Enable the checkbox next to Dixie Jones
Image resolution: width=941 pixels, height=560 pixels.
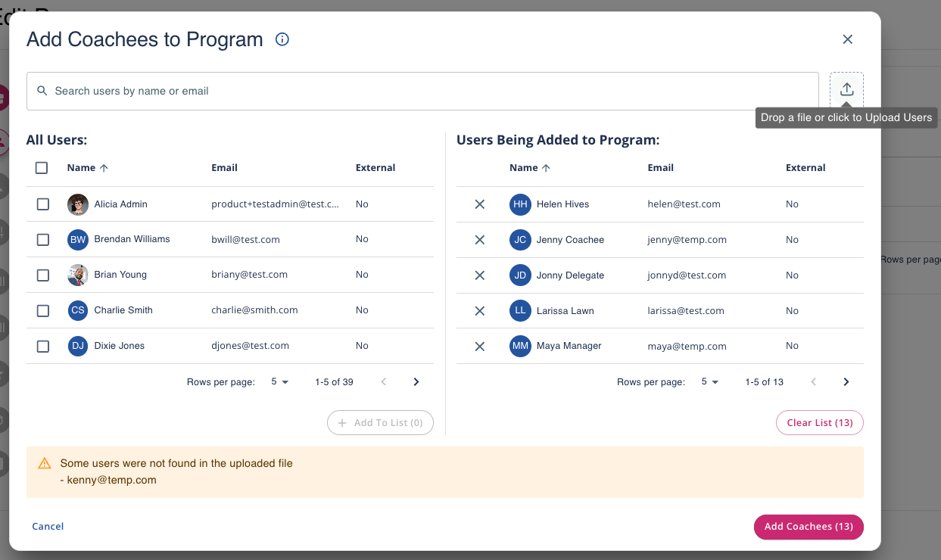coord(43,346)
